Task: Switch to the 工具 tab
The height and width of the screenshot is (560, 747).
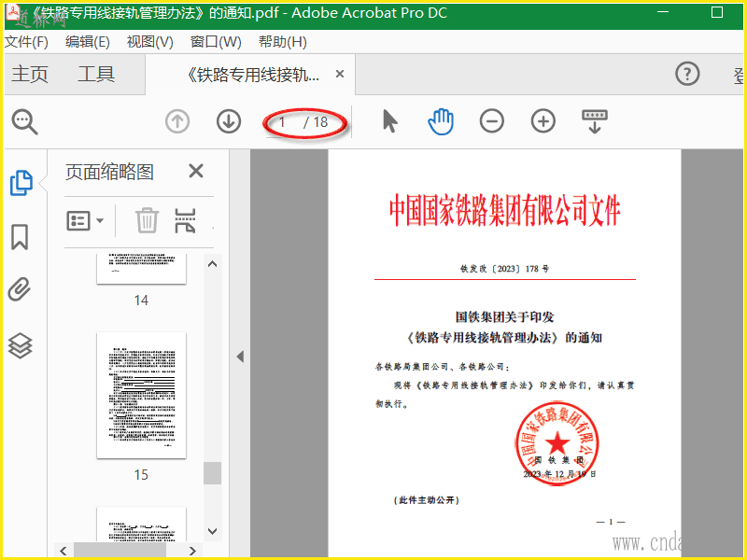Action: pyautogui.click(x=96, y=75)
